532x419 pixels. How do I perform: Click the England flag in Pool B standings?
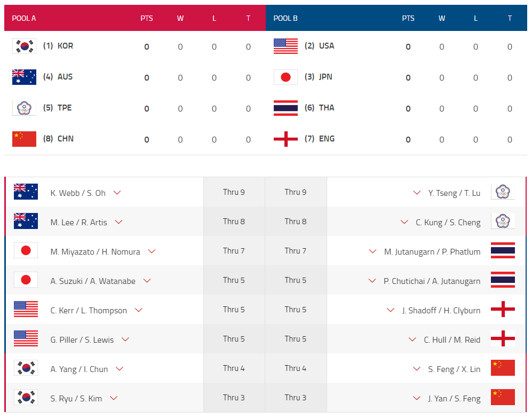tap(285, 139)
